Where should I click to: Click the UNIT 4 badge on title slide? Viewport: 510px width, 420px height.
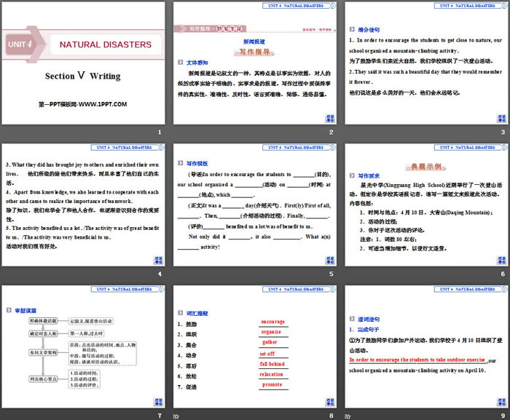pyautogui.click(x=22, y=44)
